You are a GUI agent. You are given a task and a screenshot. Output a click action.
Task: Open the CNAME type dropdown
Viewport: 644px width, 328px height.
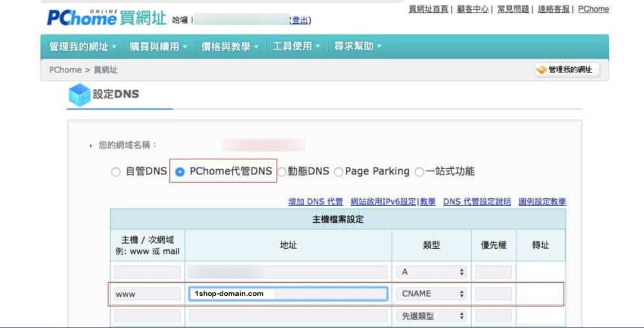click(x=431, y=294)
